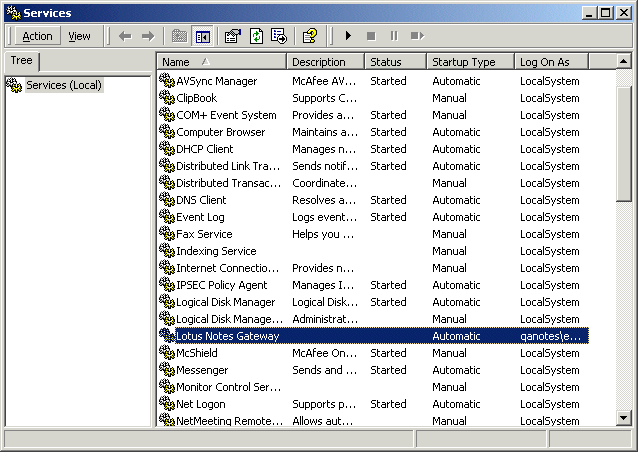Viewport: 638px width, 452px height.
Task: Select the Tree tab
Action: [x=20, y=61]
